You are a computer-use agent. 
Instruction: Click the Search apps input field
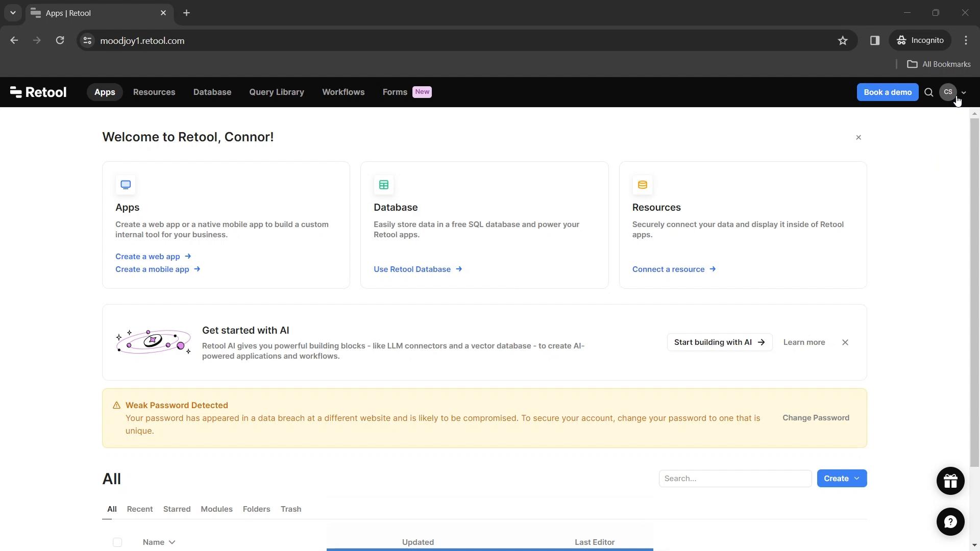click(x=737, y=479)
